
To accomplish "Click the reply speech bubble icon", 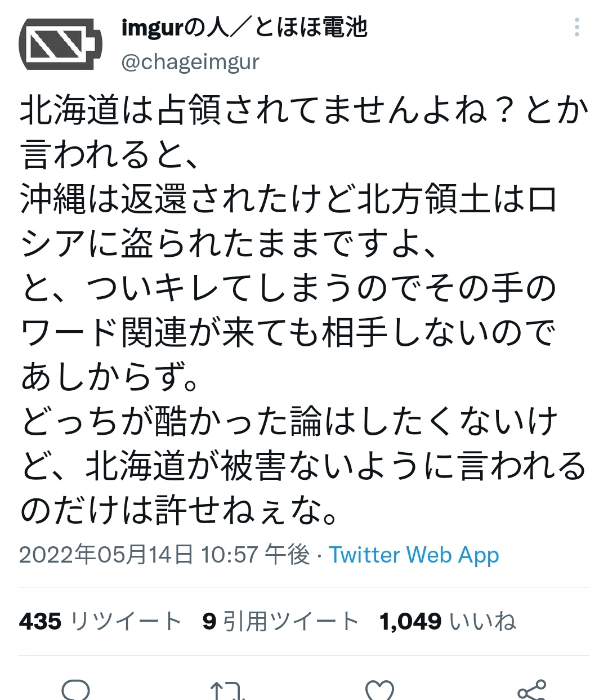I will coord(76,690).
